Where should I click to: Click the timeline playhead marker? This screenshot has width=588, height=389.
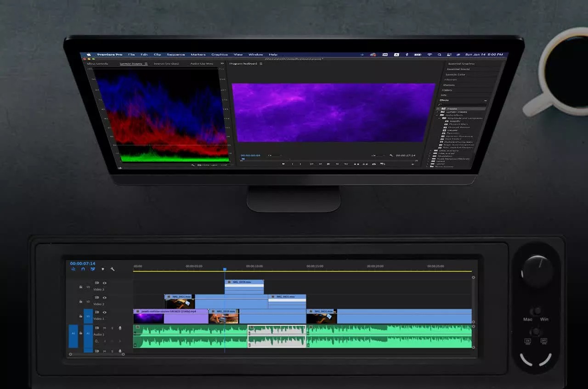[225, 270]
